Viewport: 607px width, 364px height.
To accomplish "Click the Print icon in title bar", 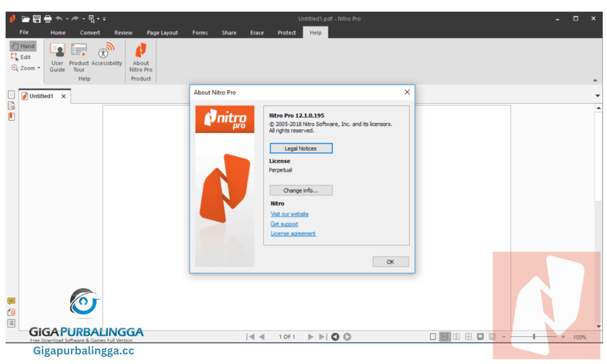I will pyautogui.click(x=48, y=19).
